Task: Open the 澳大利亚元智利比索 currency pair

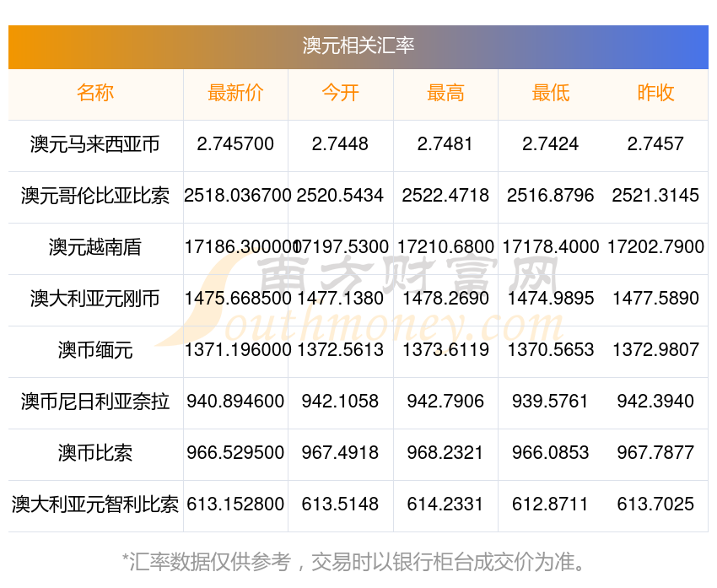Action: point(95,504)
